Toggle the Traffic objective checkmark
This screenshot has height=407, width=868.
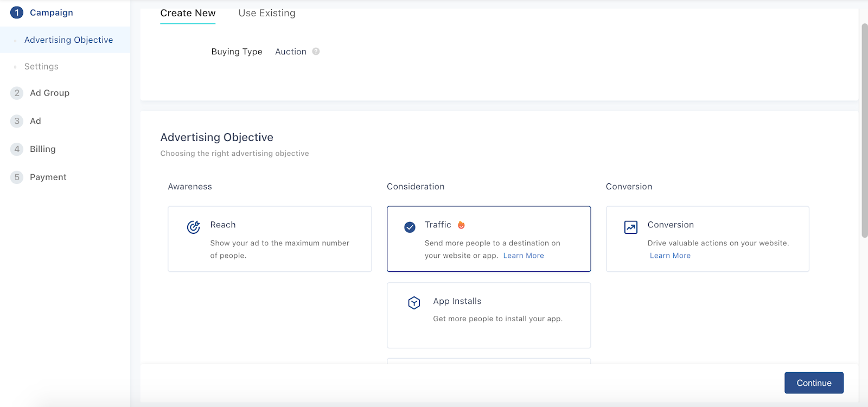point(410,227)
